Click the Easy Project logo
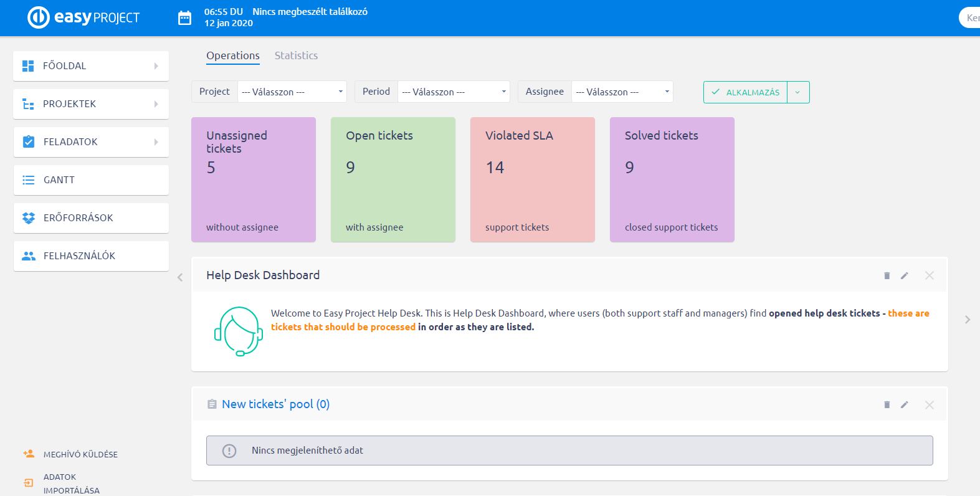The image size is (980, 496). point(83,17)
